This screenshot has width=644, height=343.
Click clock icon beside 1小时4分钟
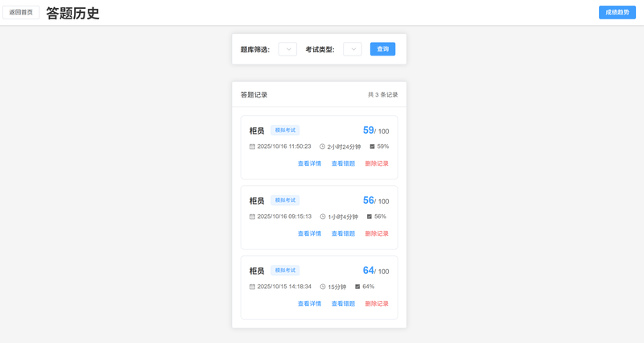[323, 217]
